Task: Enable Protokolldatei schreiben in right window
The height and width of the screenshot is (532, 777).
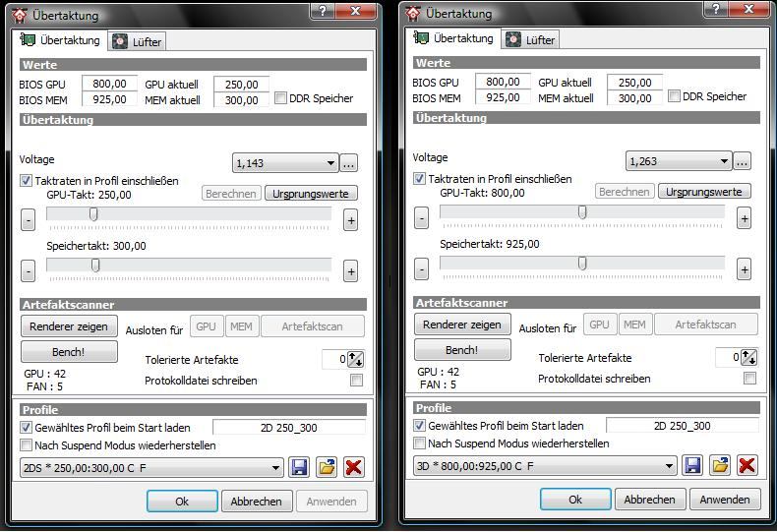Action: coord(749,378)
